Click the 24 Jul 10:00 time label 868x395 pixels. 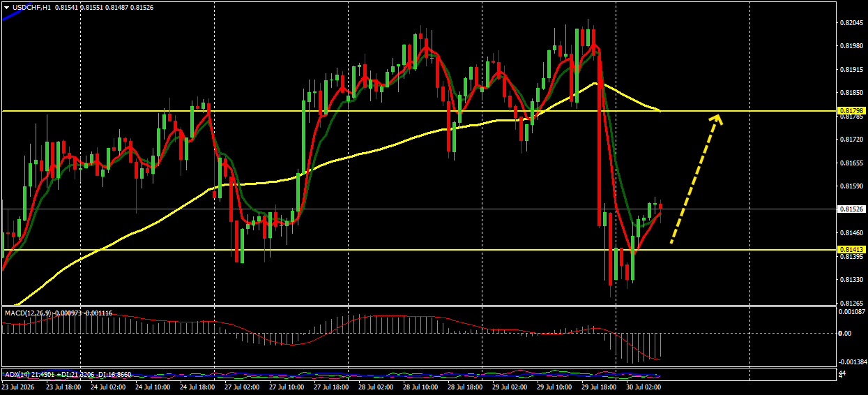pyautogui.click(x=151, y=386)
